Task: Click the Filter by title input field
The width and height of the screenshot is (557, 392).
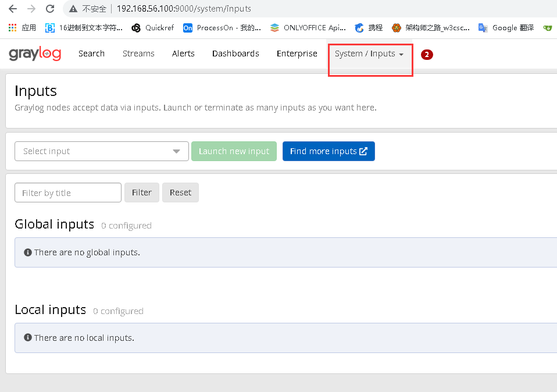Action: [67, 192]
